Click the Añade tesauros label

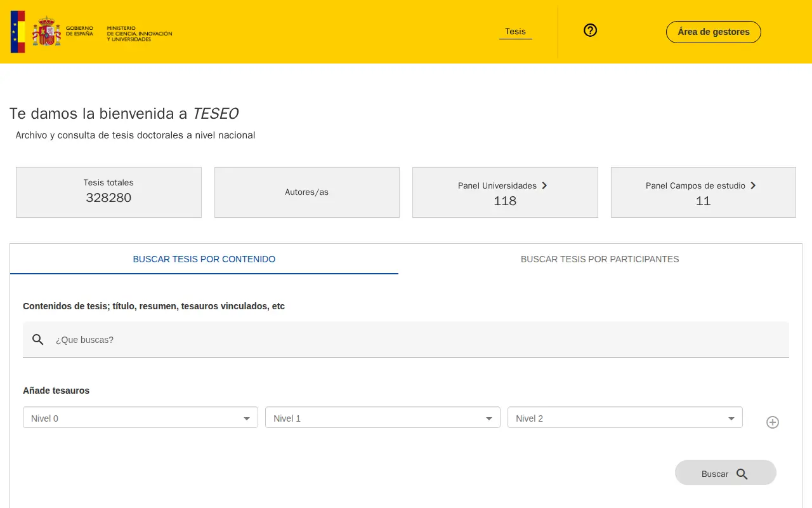56,391
